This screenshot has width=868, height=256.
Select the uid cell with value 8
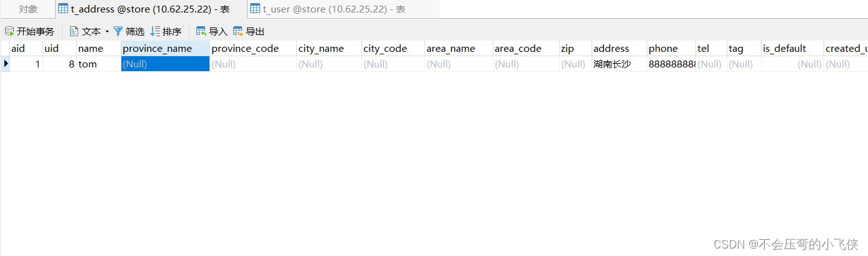(x=59, y=64)
